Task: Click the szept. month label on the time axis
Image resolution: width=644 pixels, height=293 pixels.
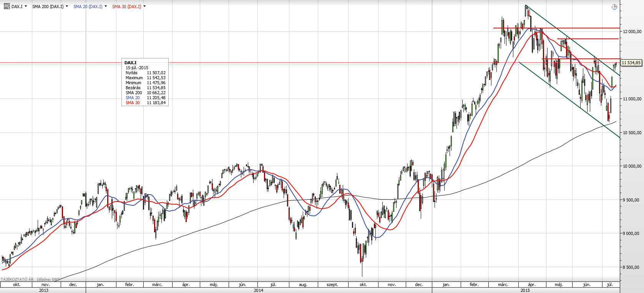Action: pyautogui.click(x=332, y=285)
